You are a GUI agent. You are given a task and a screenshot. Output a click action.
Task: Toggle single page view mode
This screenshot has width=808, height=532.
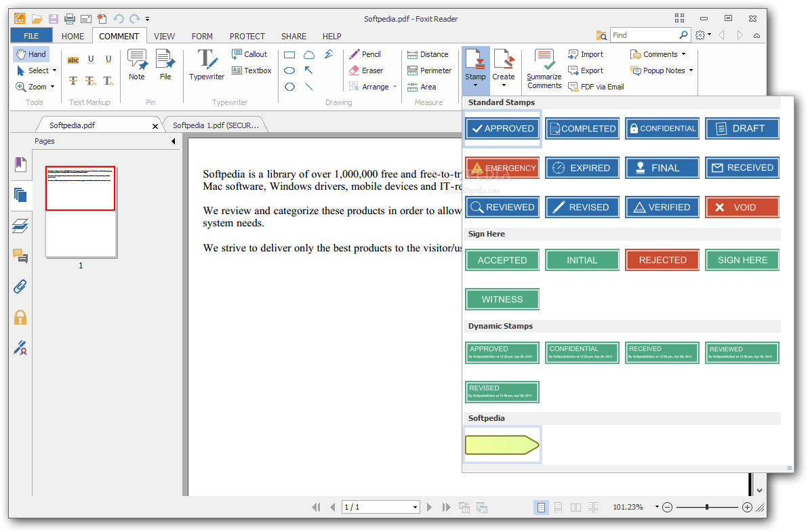pos(541,507)
